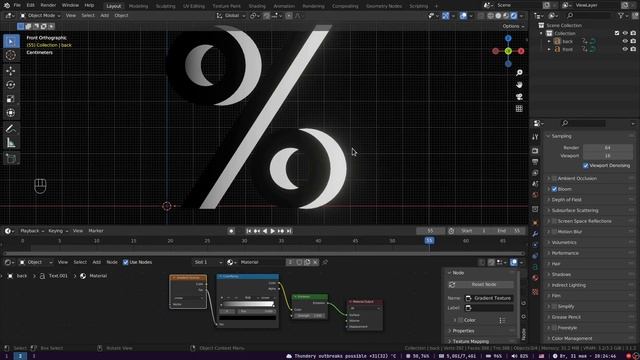640x360 pixels.
Task: Open the Scene properties tab icon
Action: (x=535, y=184)
